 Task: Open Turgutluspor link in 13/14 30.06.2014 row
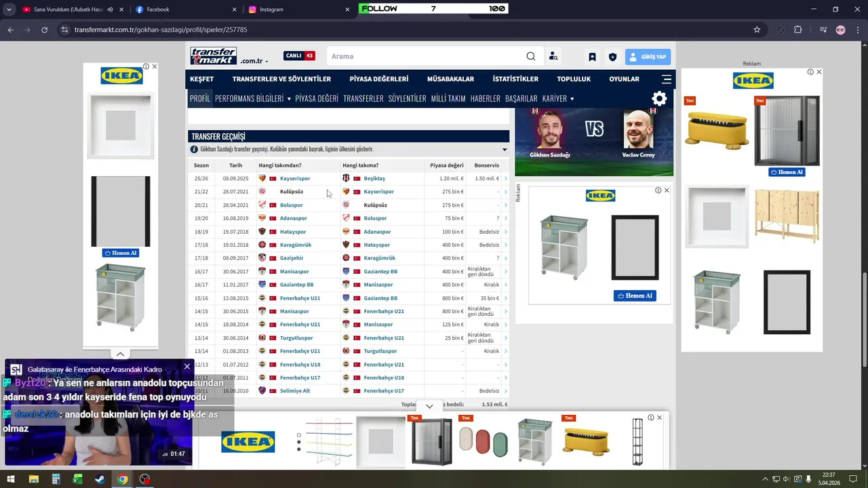point(296,338)
